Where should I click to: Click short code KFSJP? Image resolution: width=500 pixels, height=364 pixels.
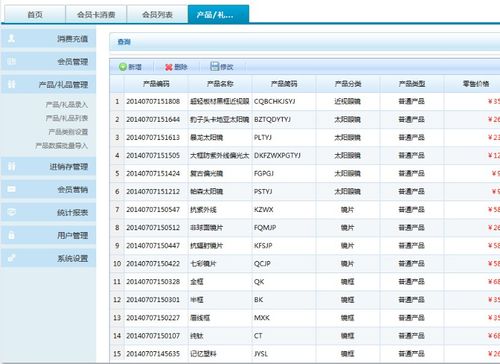(263, 245)
